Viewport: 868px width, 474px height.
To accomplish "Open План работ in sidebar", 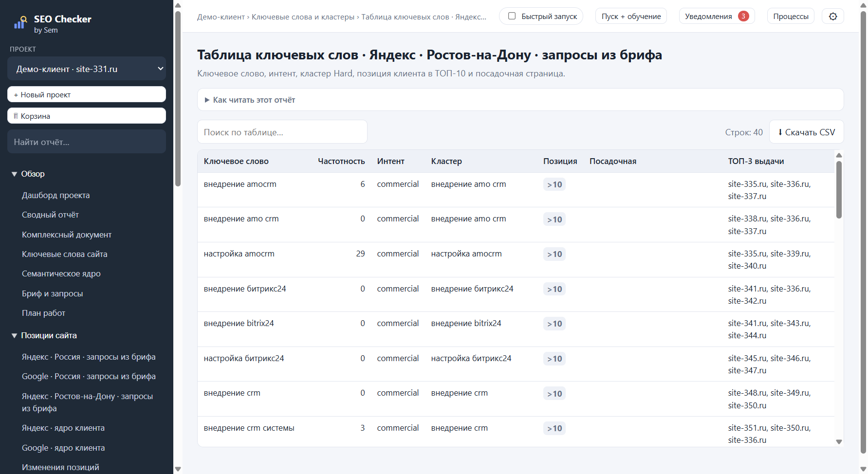I will coord(43,313).
